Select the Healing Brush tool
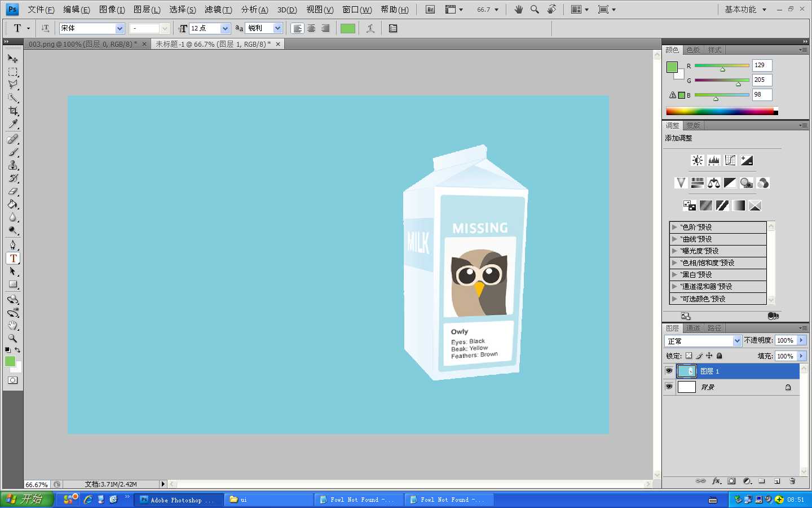This screenshot has width=812, height=508. [13, 139]
